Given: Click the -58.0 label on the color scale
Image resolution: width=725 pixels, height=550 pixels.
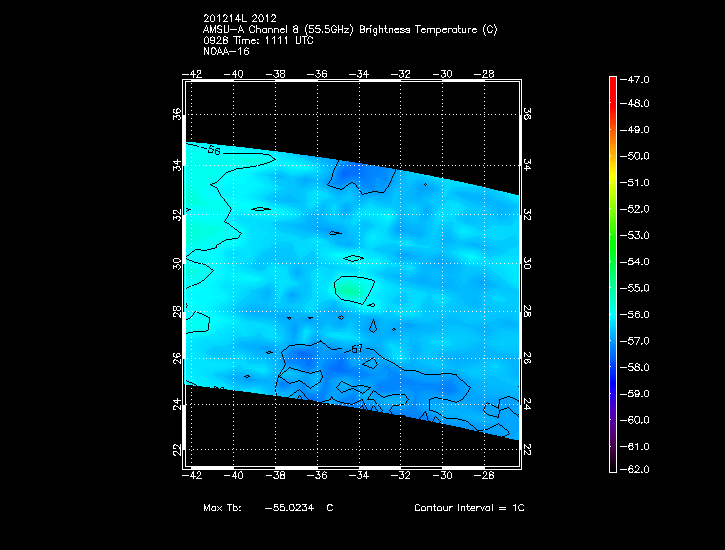Looking at the screenshot, I should (637, 367).
